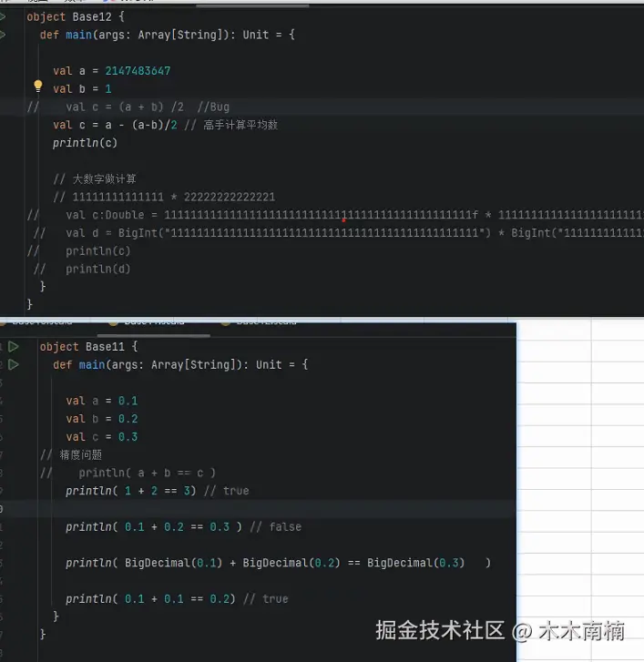
Task: Click the comment 大数字做计算
Action: click(x=95, y=179)
